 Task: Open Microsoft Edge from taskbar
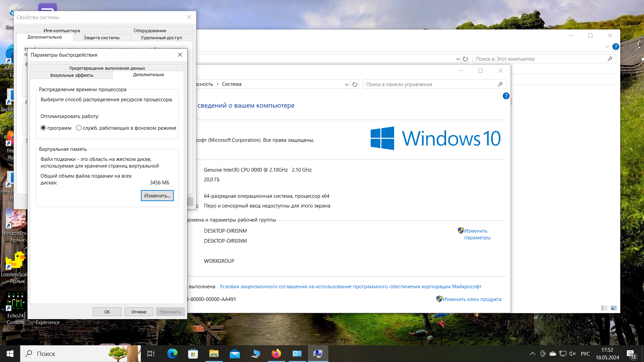(172, 354)
